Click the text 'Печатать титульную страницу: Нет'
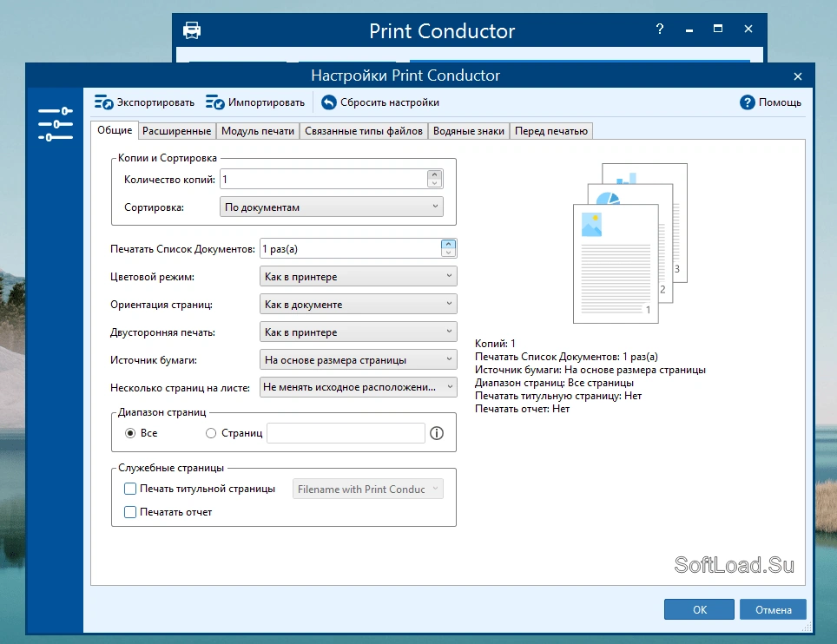The height and width of the screenshot is (644, 837). (558, 396)
